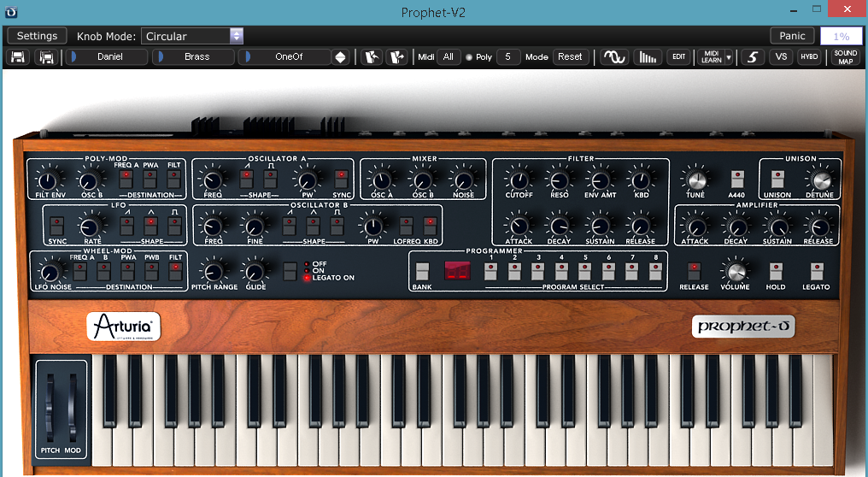Toggle LFO triangle shape switch
Screen dimensions: 868x477
tap(150, 226)
